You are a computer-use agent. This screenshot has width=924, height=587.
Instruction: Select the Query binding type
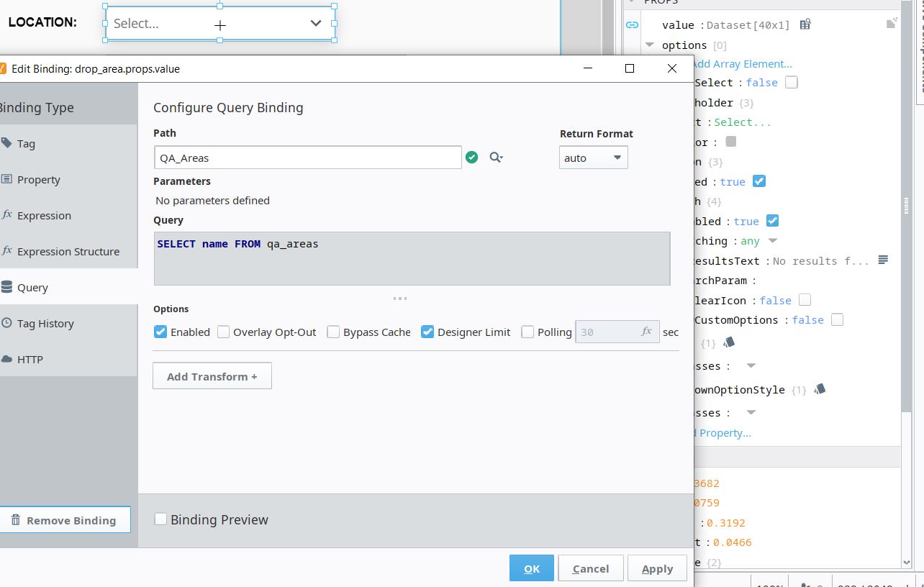pos(68,287)
